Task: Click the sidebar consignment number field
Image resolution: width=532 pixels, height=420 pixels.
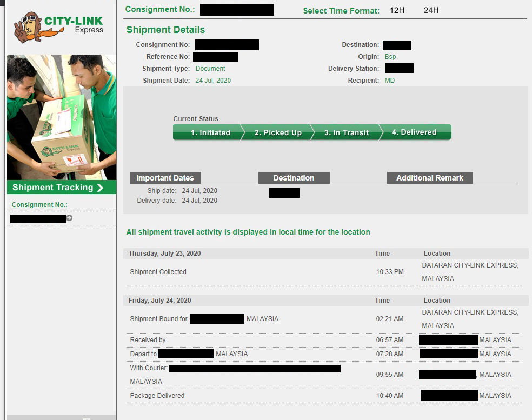Action: coord(38,218)
